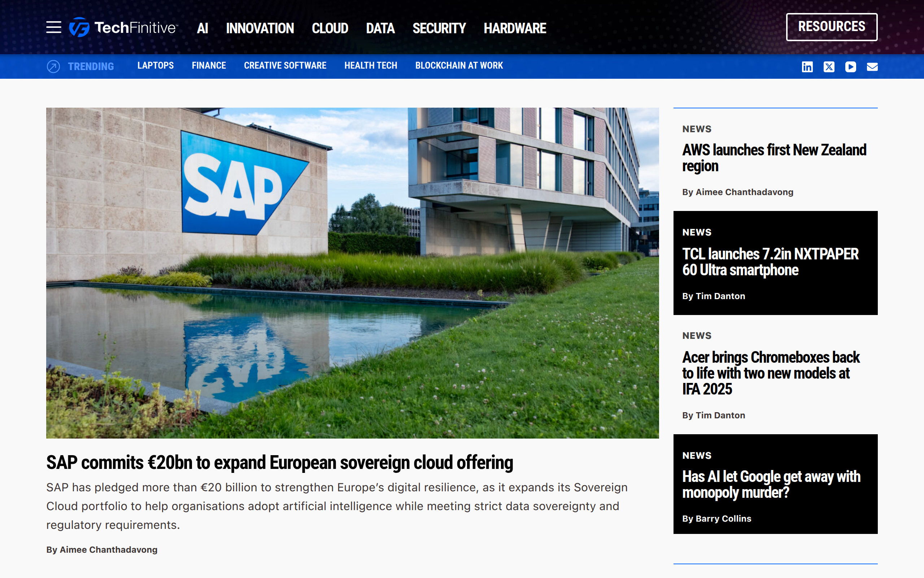Select the CLOUD nav item
924x578 pixels.
(x=330, y=28)
